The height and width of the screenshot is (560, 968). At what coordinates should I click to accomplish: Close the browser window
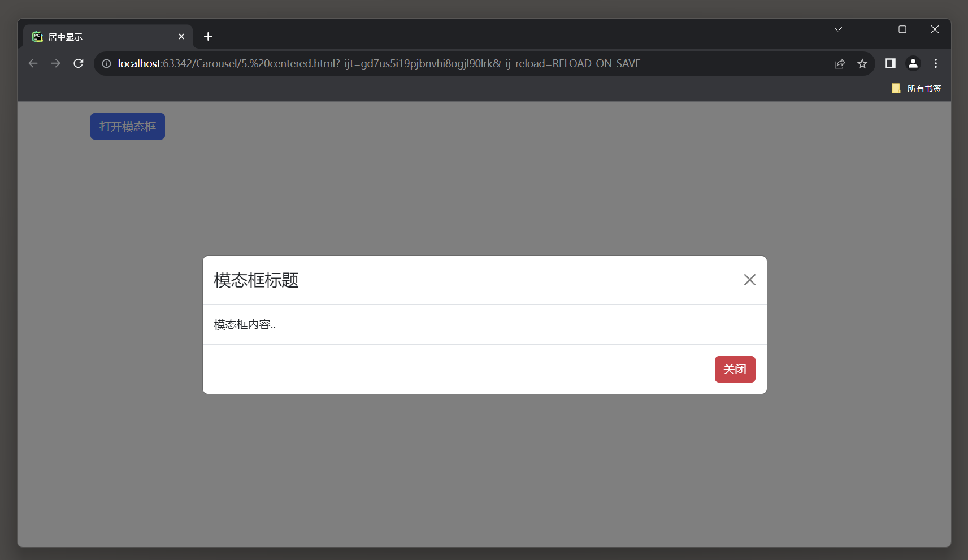[935, 29]
